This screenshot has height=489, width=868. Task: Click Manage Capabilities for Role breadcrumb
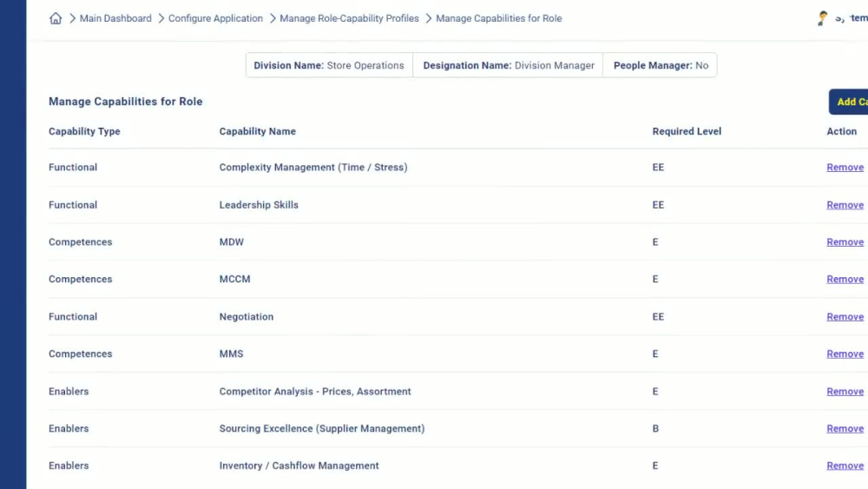[498, 18]
